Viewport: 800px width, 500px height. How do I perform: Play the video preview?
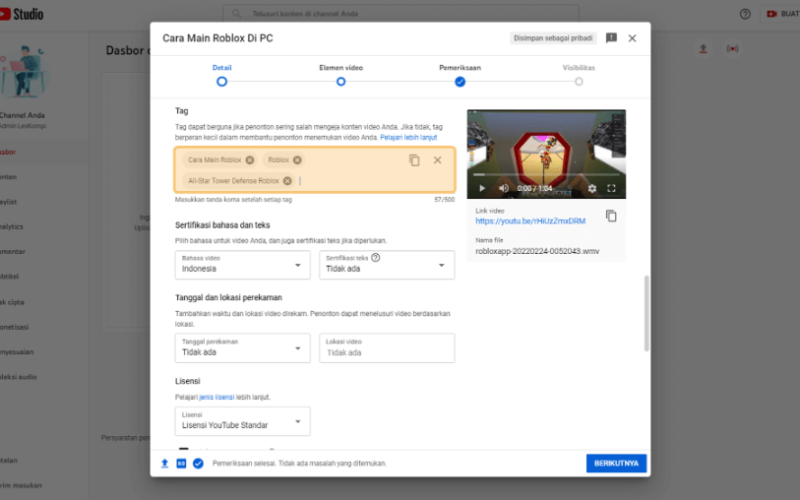click(x=482, y=188)
